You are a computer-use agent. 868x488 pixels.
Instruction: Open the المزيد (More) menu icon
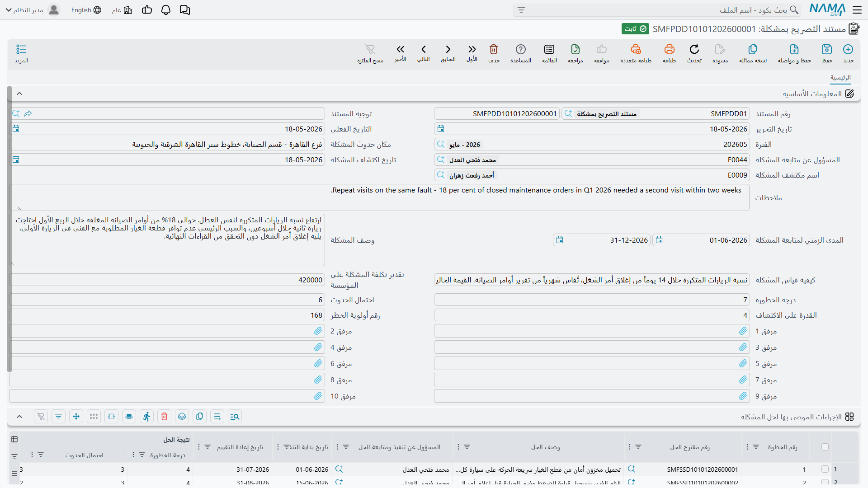(21, 49)
